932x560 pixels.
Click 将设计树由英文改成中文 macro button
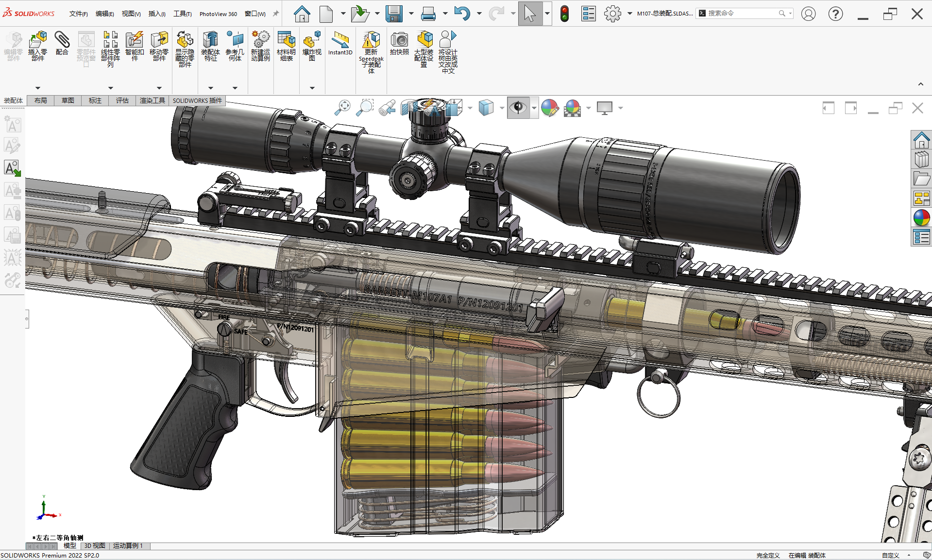(x=448, y=52)
